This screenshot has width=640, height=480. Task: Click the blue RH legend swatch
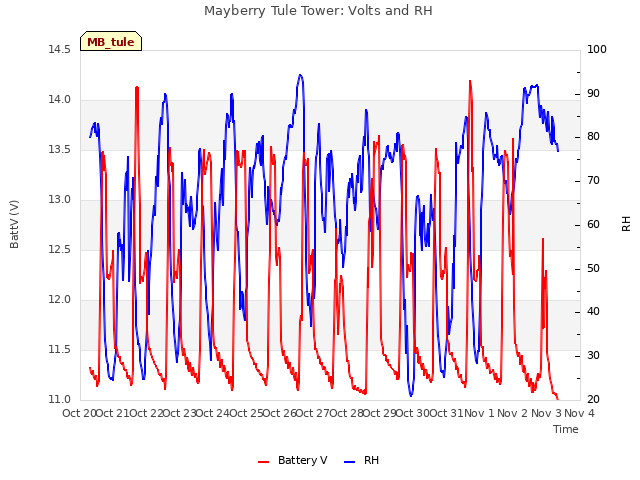350,462
